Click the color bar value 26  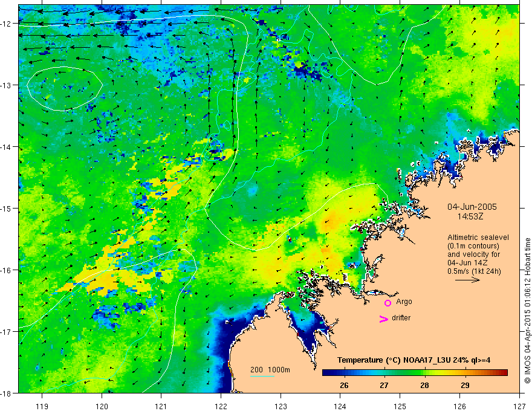point(344,386)
